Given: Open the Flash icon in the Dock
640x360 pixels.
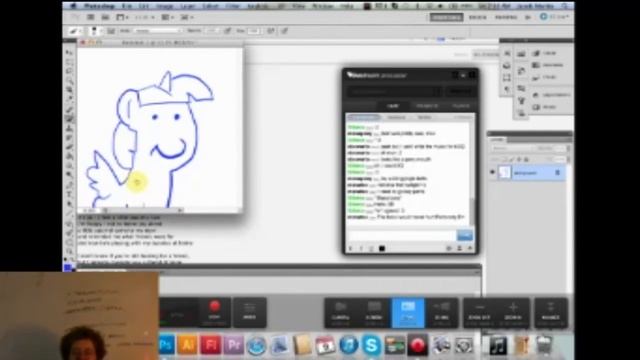Looking at the screenshot, I should click(210, 345).
